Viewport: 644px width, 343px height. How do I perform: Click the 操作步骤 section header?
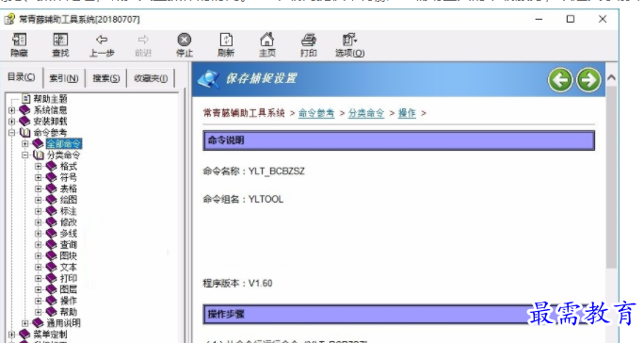click(398, 314)
